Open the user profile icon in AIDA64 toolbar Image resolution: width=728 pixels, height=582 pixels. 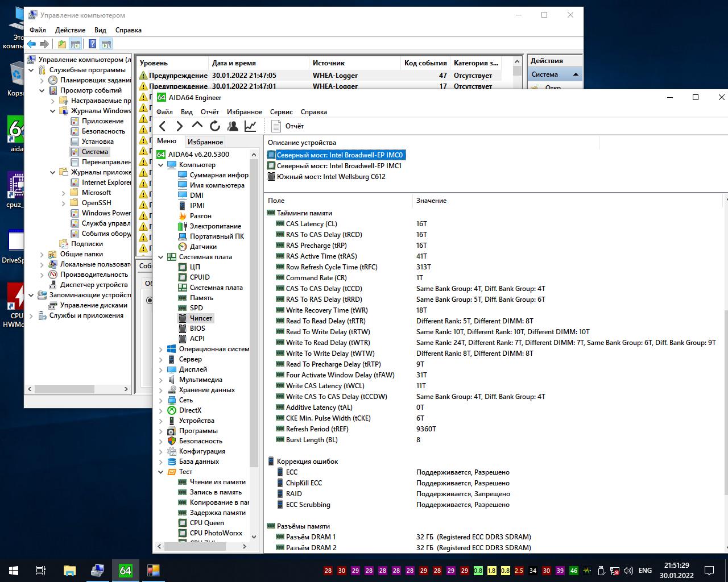click(233, 126)
